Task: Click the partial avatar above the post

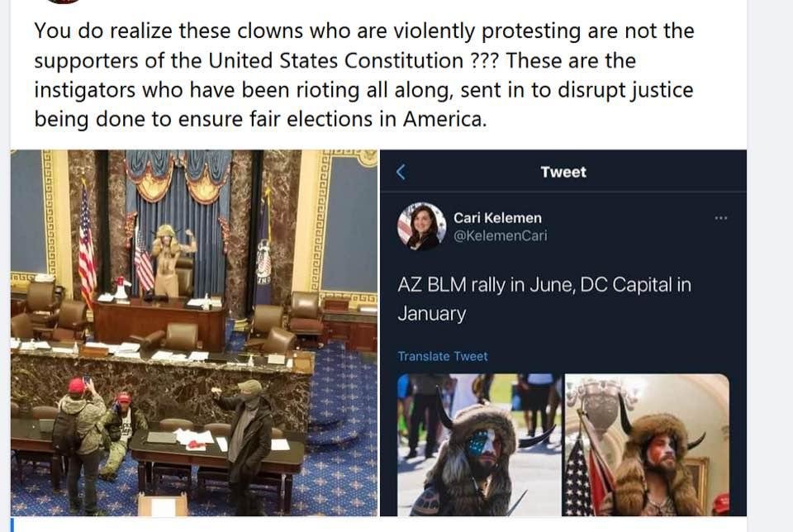Action: [64, 2]
